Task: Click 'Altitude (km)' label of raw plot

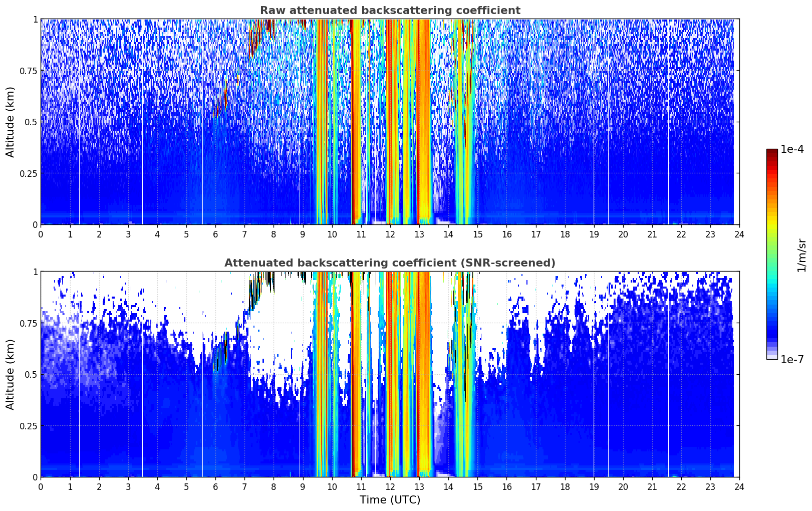Action: pyautogui.click(x=11, y=122)
